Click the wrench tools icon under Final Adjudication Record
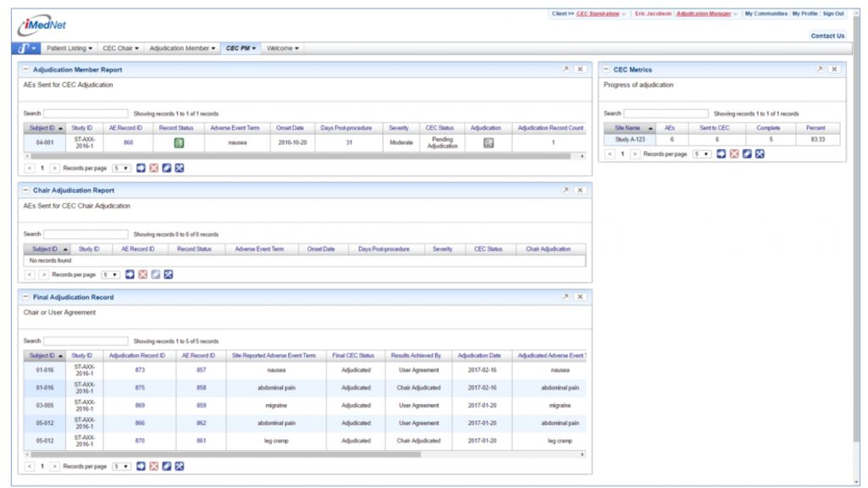Viewport: 868px width, 488px height. point(180,466)
